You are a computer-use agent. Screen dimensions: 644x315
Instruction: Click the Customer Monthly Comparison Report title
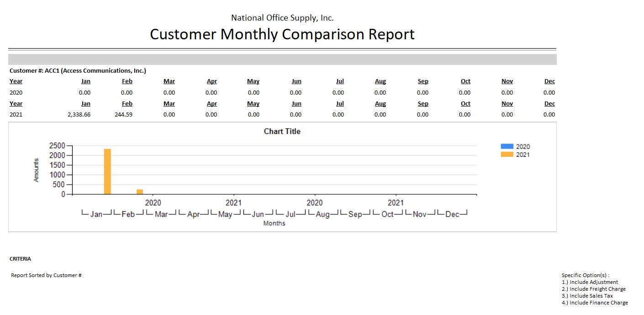pyautogui.click(x=282, y=34)
